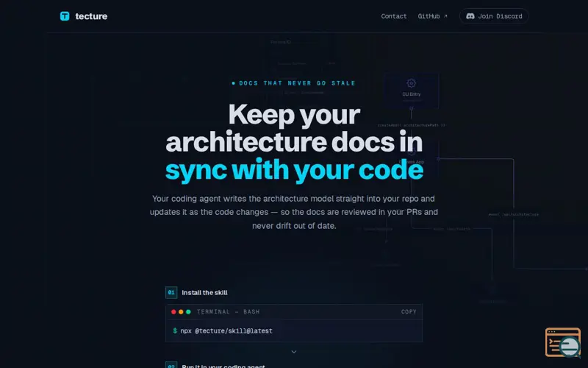Click the green dollar prompt symbol
The image size is (588, 368).
tap(175, 330)
